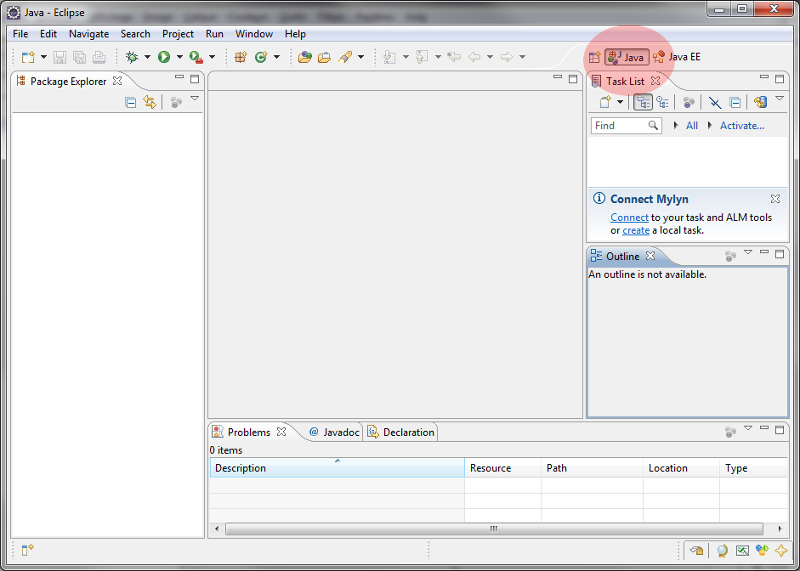Screen dimensions: 800x571
Task: Toggle Categorized view in Task List
Action: (x=642, y=102)
